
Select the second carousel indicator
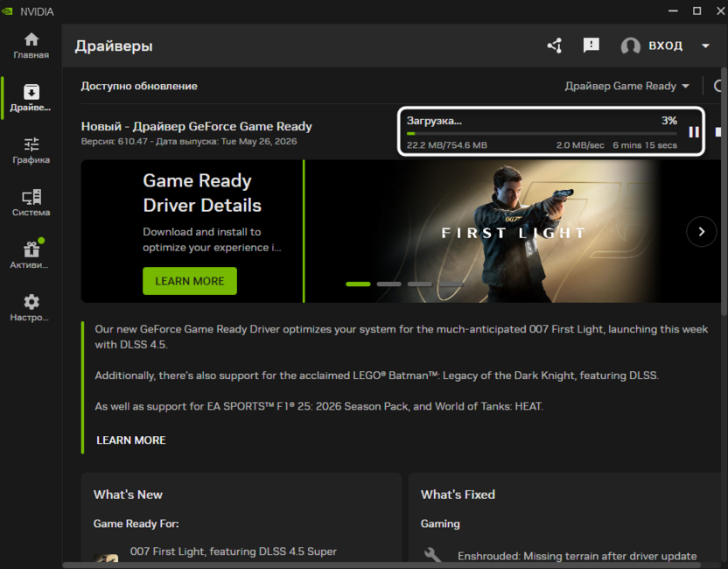(x=389, y=284)
